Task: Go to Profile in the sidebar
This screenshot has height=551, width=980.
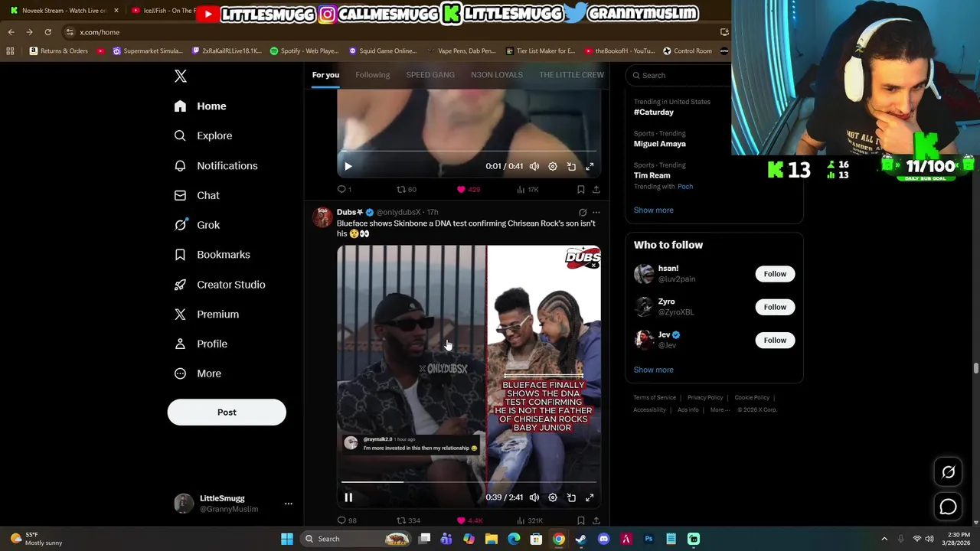Action: pyautogui.click(x=201, y=344)
